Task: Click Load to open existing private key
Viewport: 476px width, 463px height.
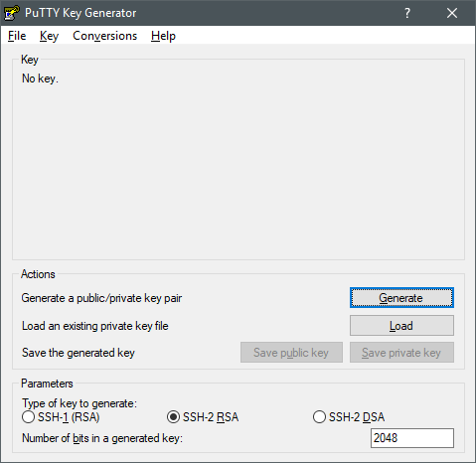Action: click(401, 326)
